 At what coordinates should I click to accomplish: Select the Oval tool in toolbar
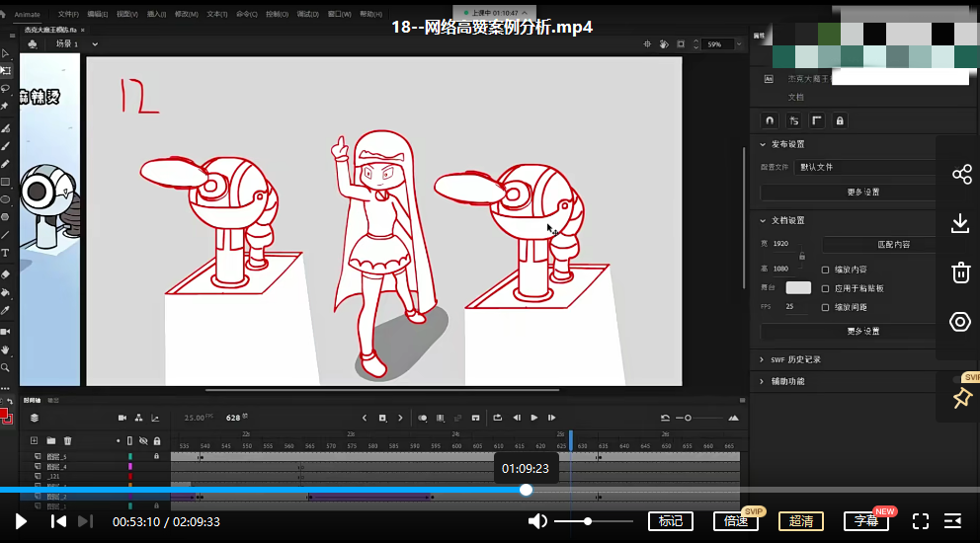pyautogui.click(x=6, y=200)
